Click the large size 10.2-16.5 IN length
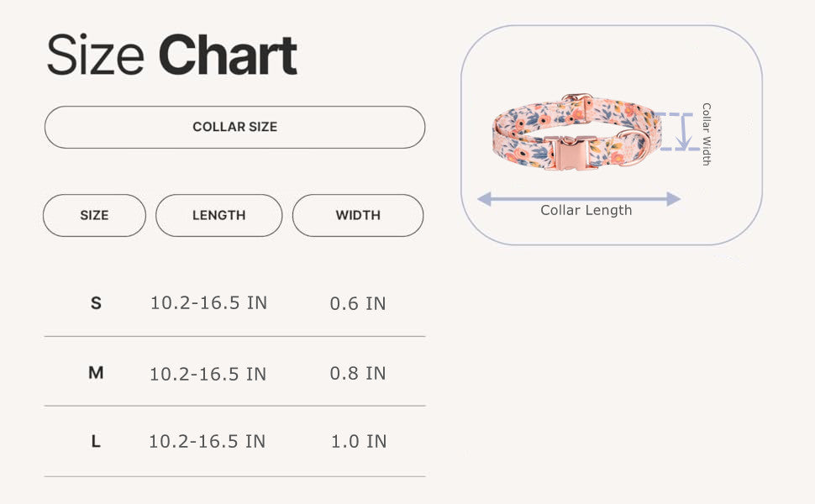This screenshot has height=504, width=815. (x=208, y=442)
